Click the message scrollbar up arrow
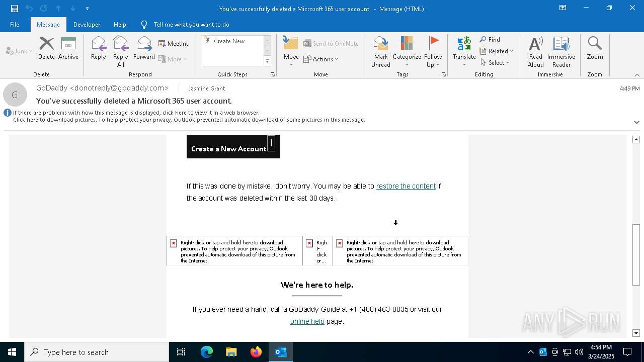Viewport: 644px width, 362px height. (x=636, y=139)
